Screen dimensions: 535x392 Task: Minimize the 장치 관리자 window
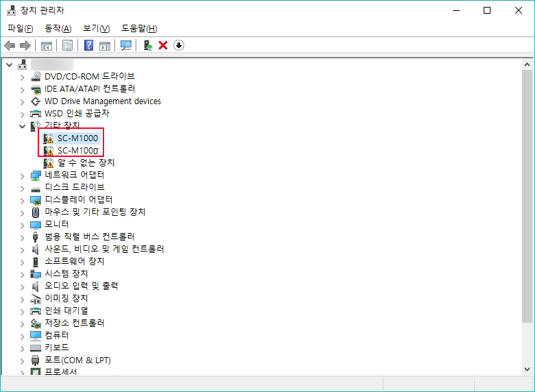[456, 10]
